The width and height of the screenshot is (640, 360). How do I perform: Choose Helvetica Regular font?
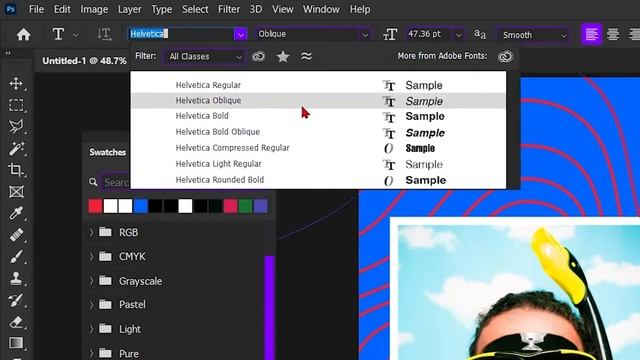click(318, 85)
